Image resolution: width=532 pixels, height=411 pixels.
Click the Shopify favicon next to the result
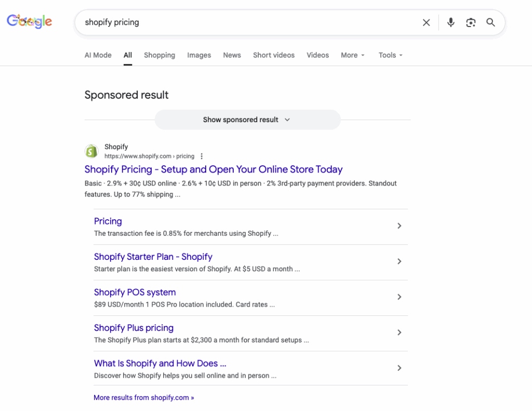91,151
